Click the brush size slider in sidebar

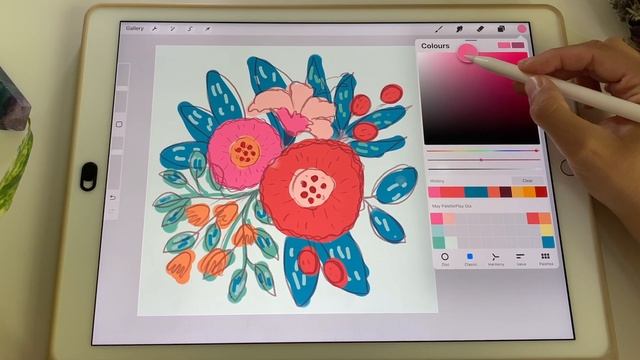[x=123, y=88]
